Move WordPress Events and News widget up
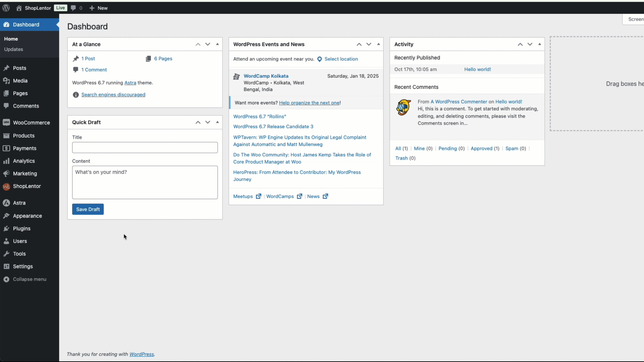 click(x=359, y=44)
